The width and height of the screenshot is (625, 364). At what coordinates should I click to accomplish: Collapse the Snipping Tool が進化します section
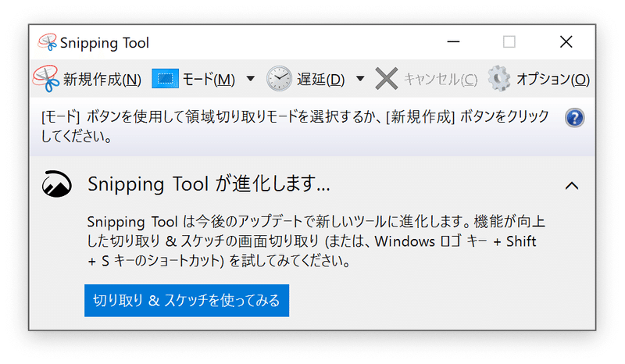(572, 185)
